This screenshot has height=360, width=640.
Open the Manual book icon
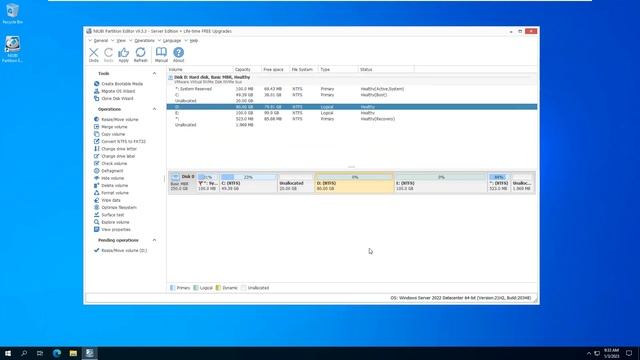click(161, 55)
